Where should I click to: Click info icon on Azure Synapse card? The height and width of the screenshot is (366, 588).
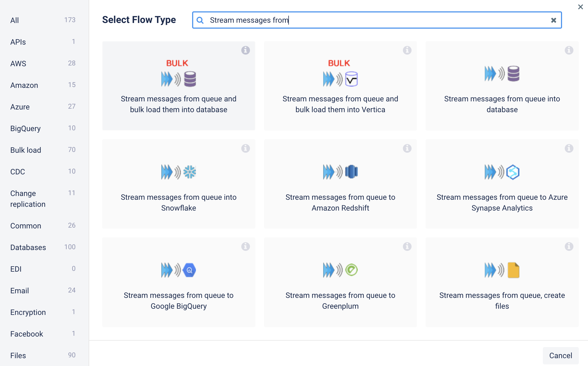569,148
